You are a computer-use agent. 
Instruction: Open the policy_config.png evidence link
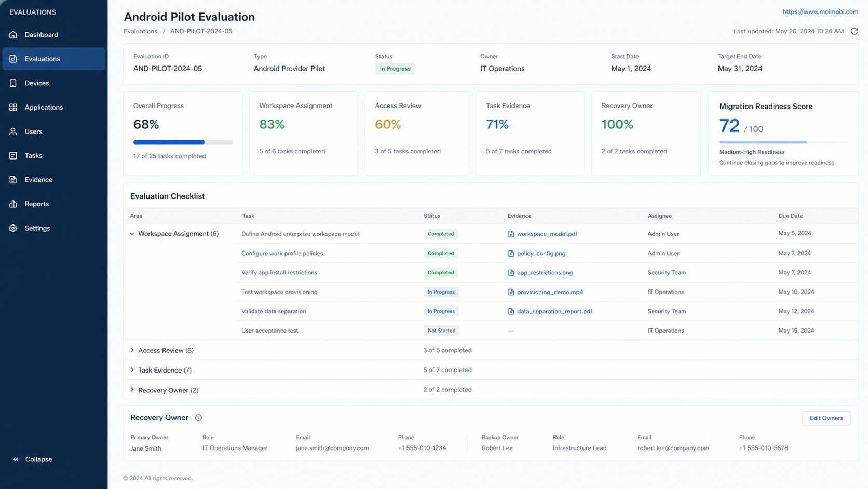[x=541, y=253]
